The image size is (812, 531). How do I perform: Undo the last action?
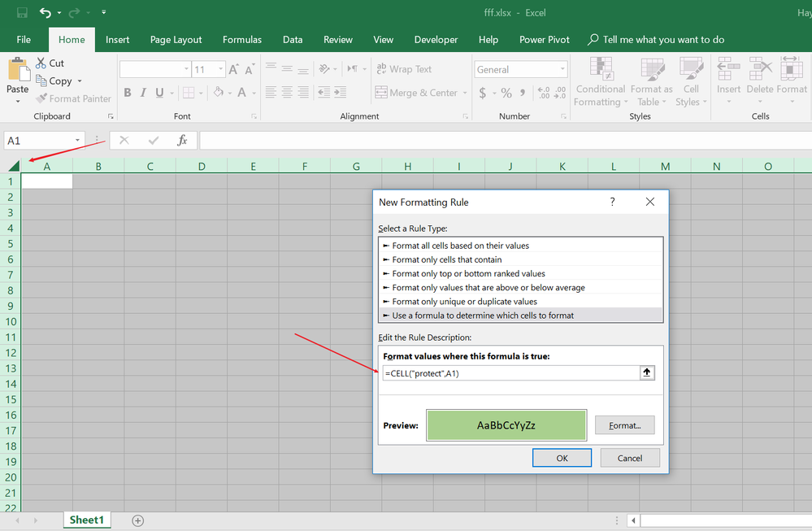(45, 12)
